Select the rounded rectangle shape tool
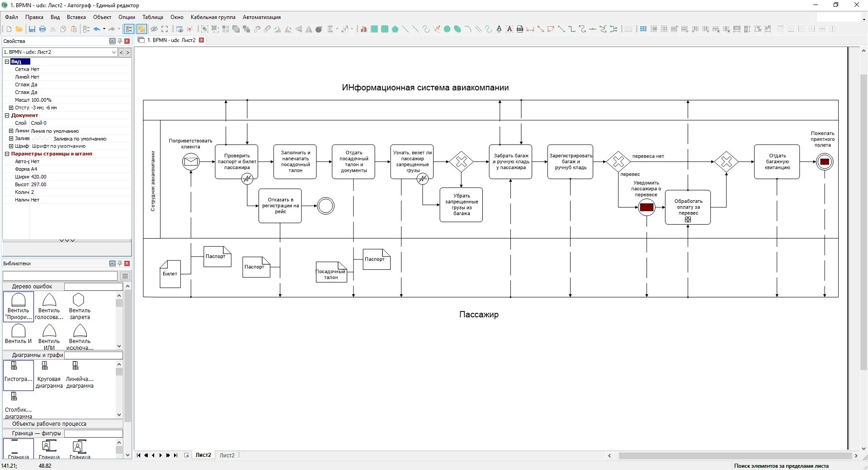 coord(385,29)
